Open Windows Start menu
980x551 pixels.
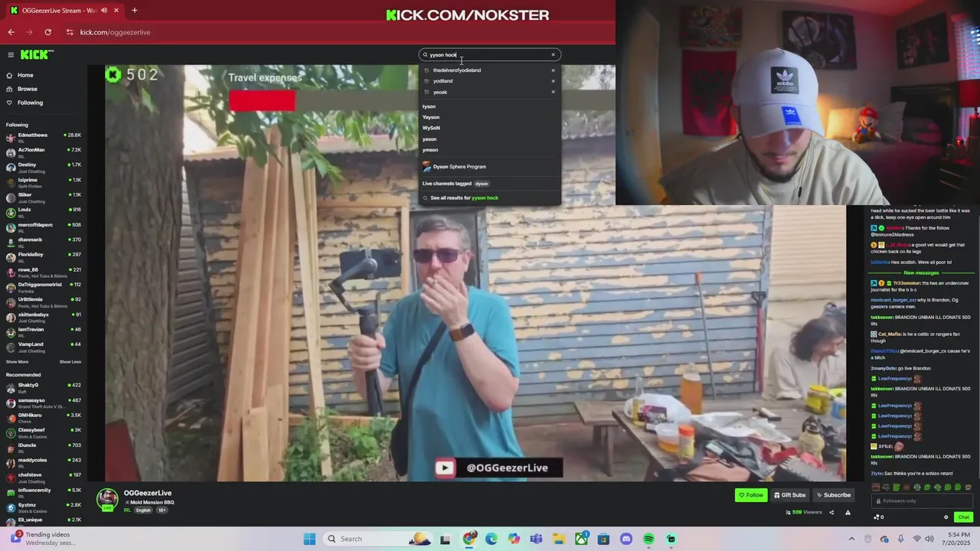click(x=309, y=539)
